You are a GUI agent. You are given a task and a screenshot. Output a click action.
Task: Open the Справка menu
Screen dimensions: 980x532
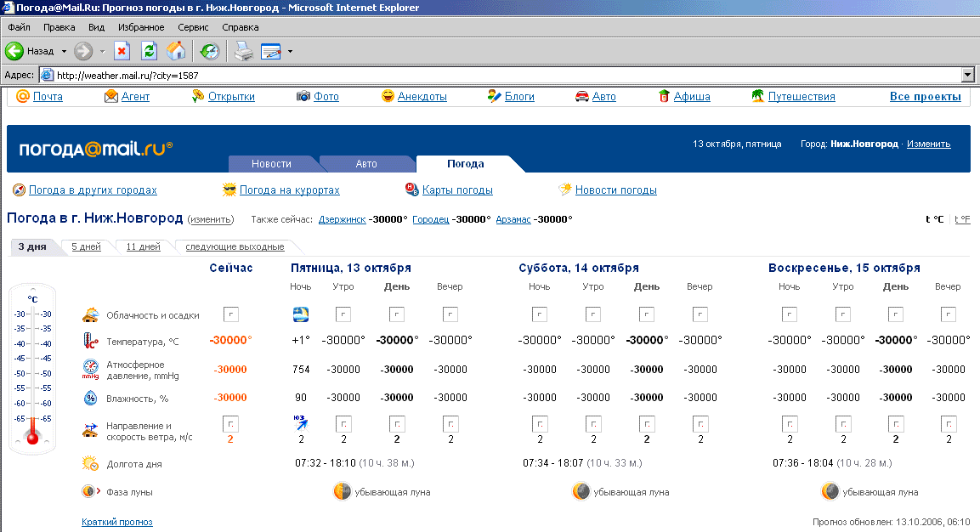(240, 27)
